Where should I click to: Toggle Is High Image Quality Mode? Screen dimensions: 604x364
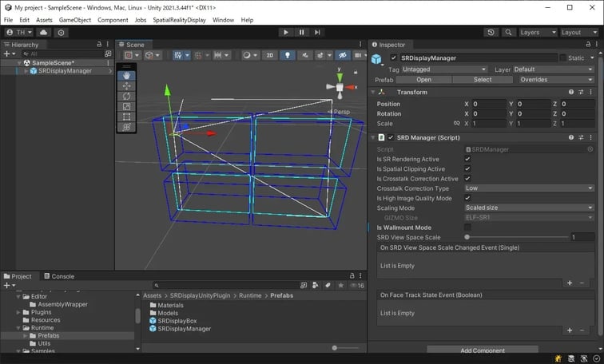pyautogui.click(x=467, y=198)
